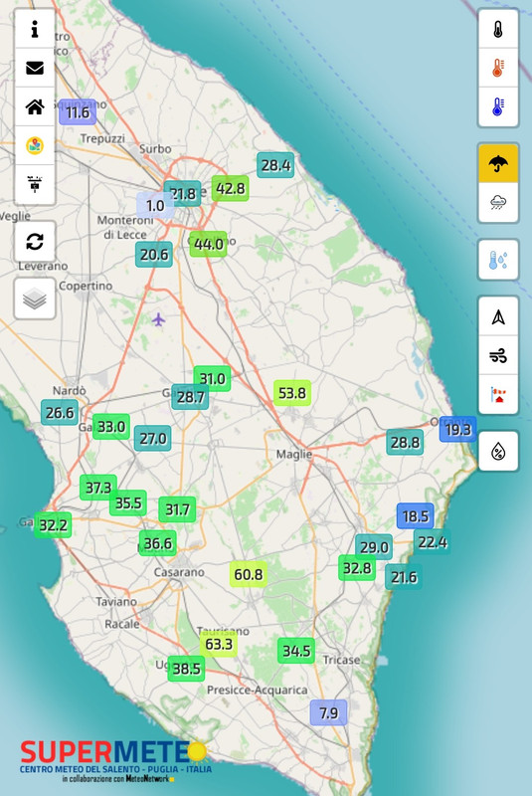
Task: Click the weather station icon
Action: pyautogui.click(x=35, y=184)
